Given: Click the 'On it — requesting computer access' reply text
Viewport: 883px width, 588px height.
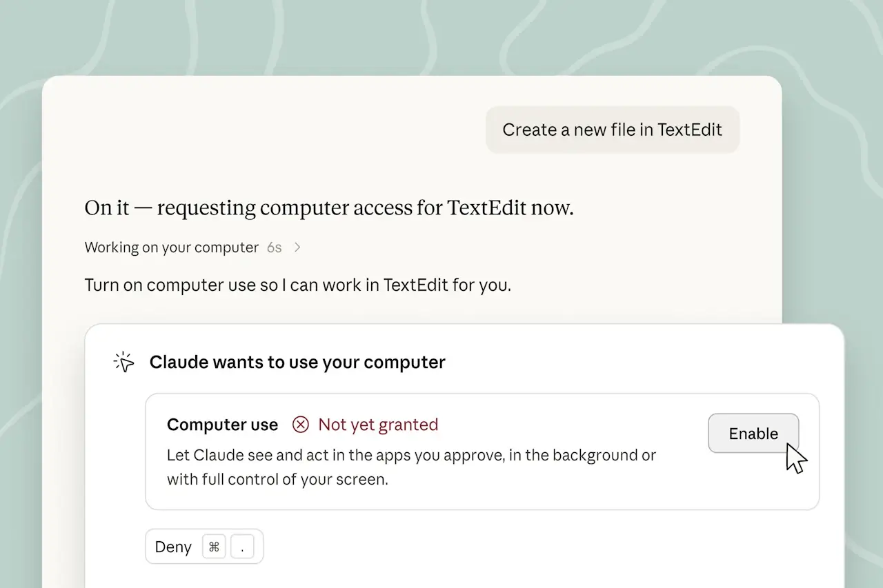Looking at the screenshot, I should point(329,207).
